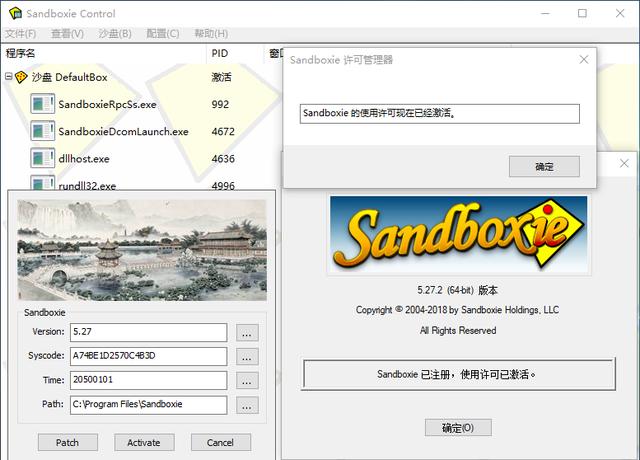Screen dimensions: 640x460
Task: Collapse the DefaultBox sandbox tree node
Action: tap(9, 77)
